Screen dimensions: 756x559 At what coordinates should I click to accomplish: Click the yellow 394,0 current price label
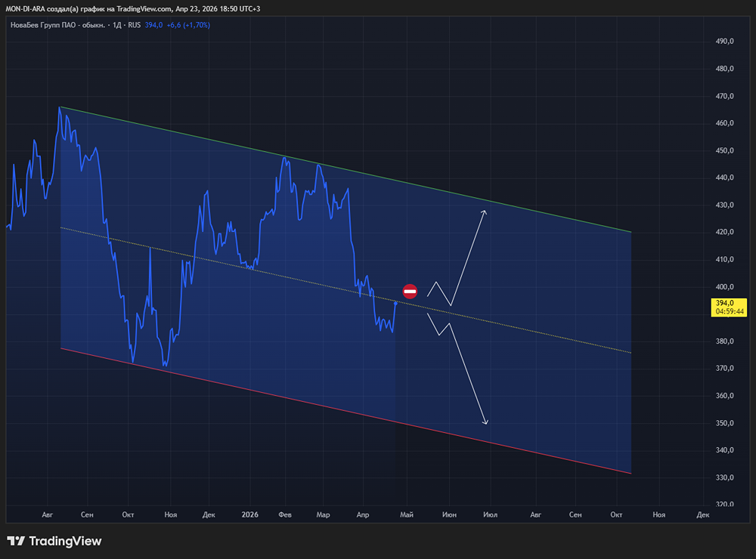729,307
